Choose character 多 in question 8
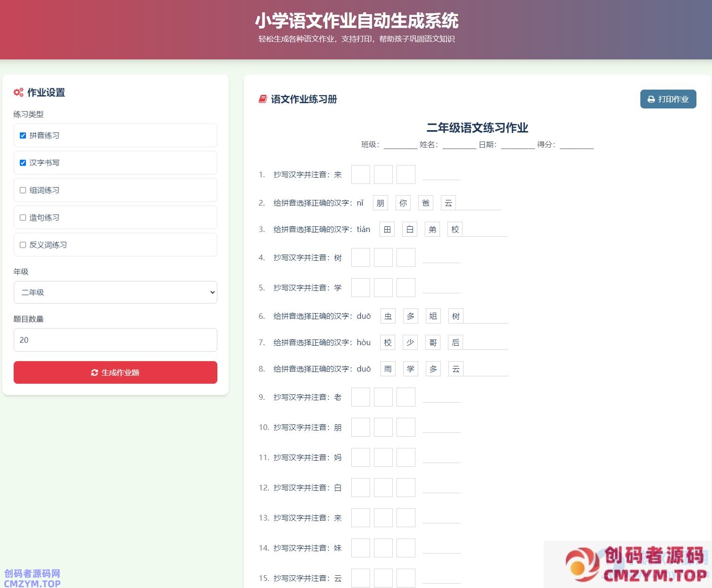Image resolution: width=712 pixels, height=588 pixels. pyautogui.click(x=433, y=369)
